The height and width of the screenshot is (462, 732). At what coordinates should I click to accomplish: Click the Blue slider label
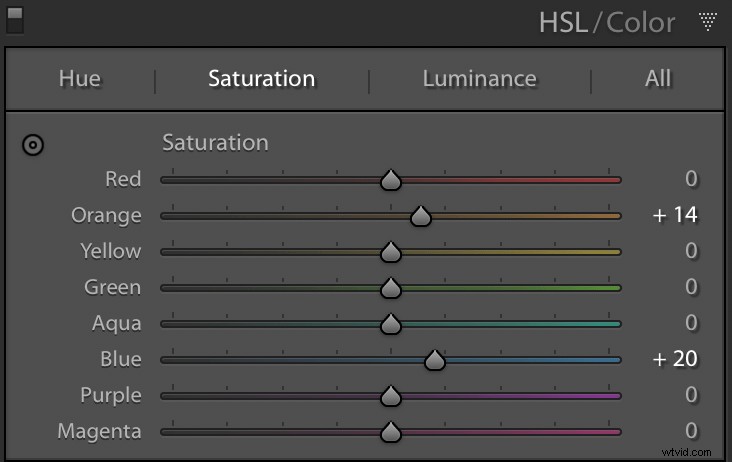click(121, 359)
